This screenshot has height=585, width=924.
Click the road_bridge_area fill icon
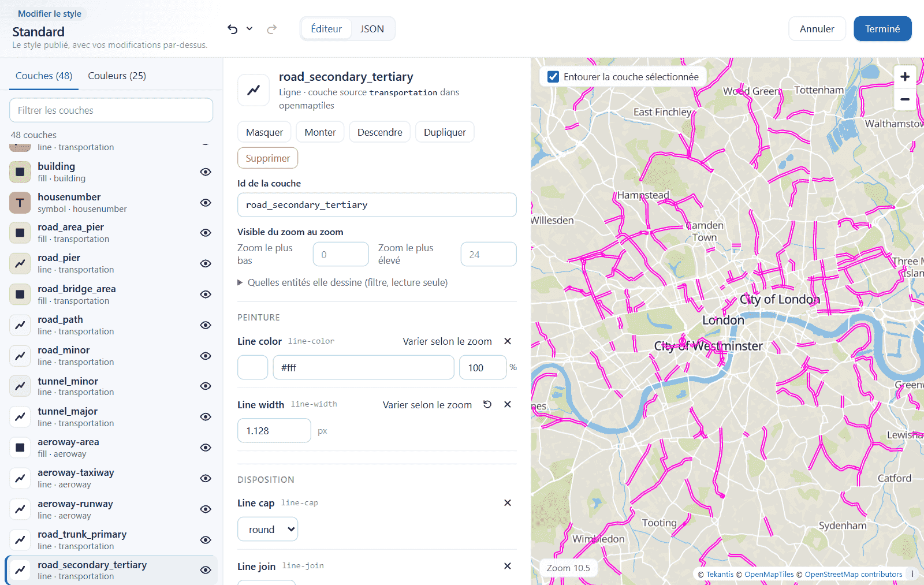coord(20,295)
